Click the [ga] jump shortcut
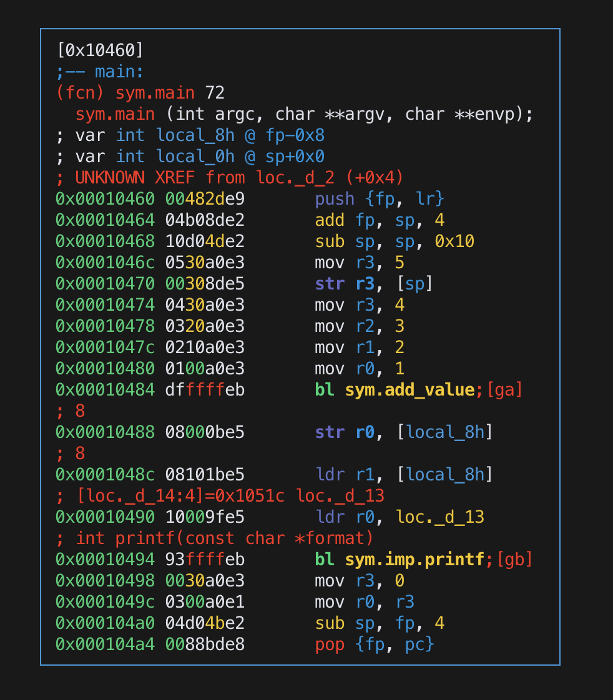The image size is (613, 700). pos(504,390)
